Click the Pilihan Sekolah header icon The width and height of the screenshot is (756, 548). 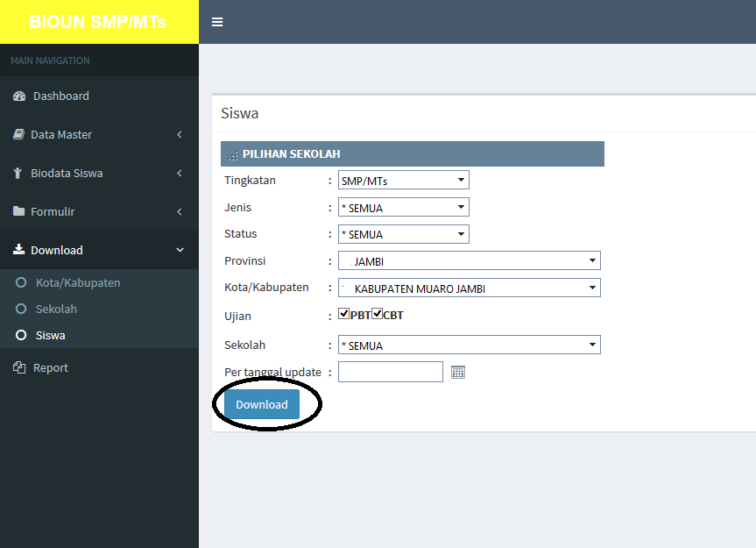coord(233,155)
